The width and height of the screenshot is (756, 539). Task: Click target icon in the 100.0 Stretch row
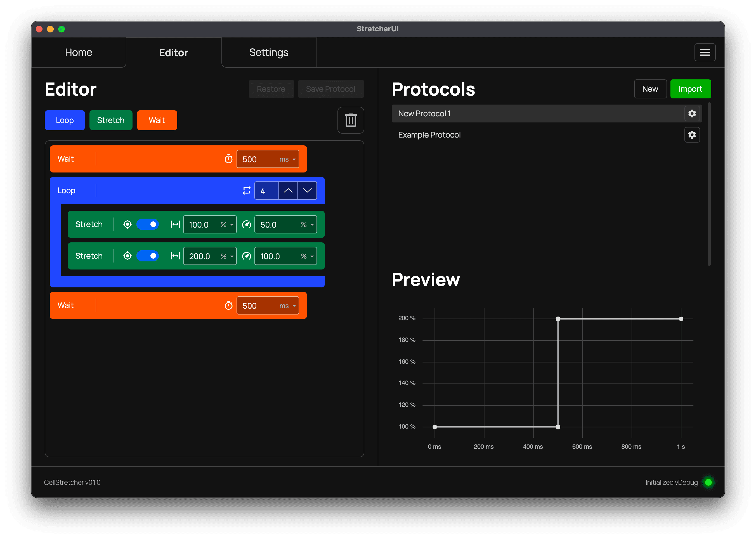pyautogui.click(x=127, y=224)
